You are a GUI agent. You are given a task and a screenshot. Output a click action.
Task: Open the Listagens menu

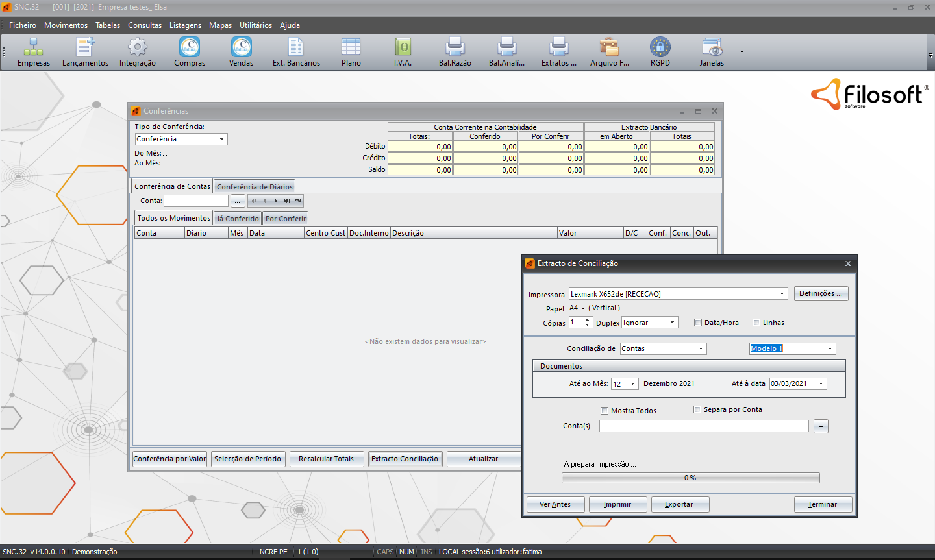(x=185, y=25)
